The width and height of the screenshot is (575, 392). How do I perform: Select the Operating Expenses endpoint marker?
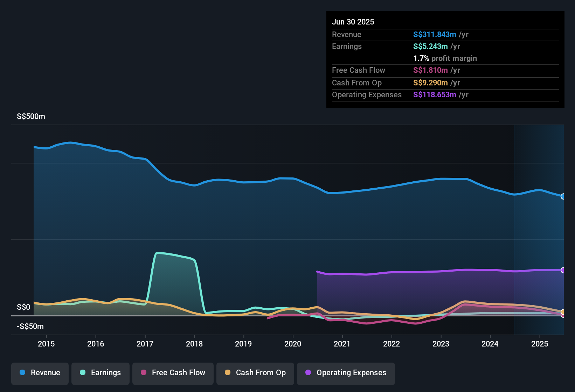point(563,270)
